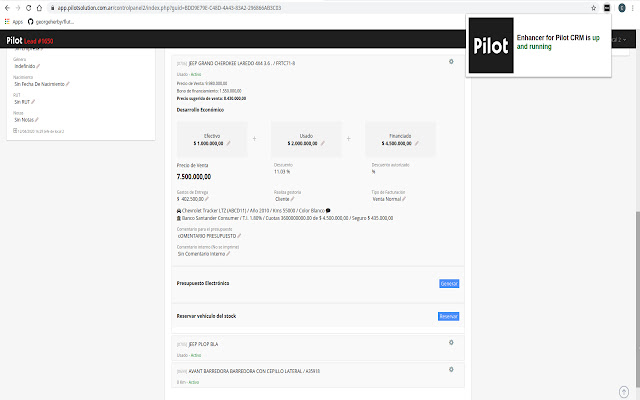Open the Apps bookmarks shortcut
The width and height of the screenshot is (640, 400).
pos(13,22)
